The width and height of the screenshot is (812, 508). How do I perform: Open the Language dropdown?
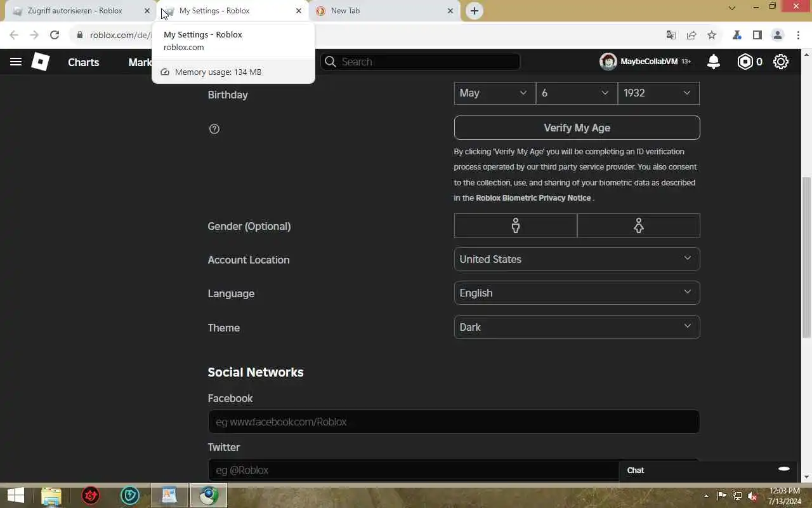(577, 293)
